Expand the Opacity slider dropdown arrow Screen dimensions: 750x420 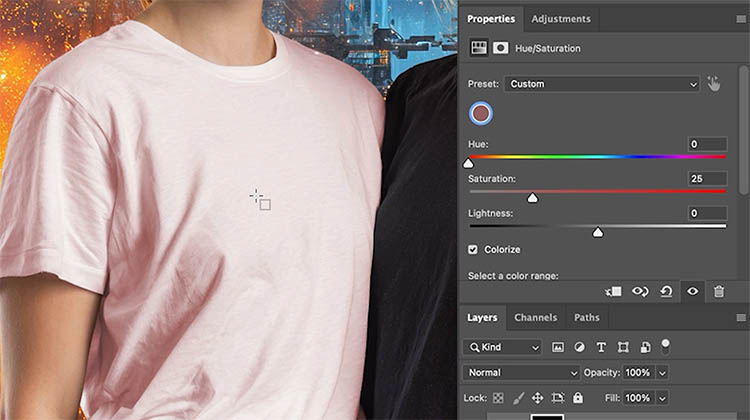point(662,373)
